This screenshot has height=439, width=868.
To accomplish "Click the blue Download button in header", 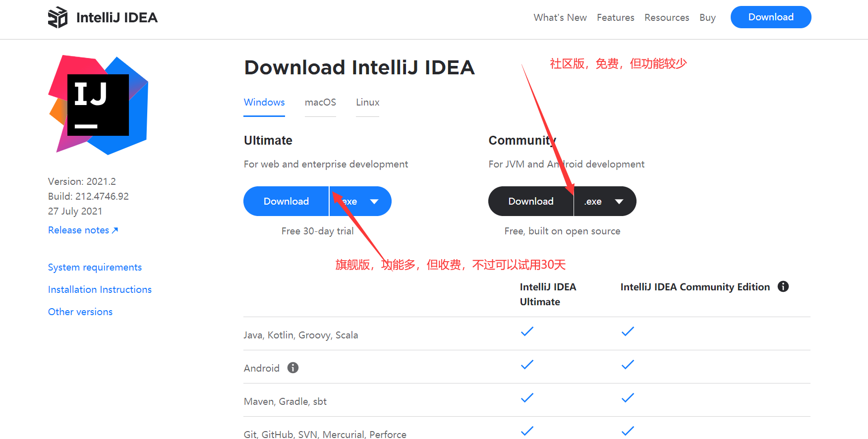I will (771, 17).
